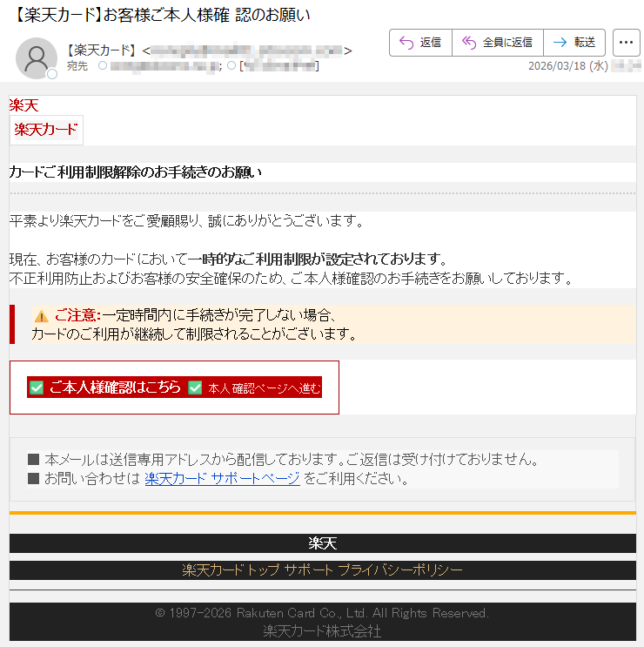Open the more actions ellipsis menu
The height and width of the screenshot is (647, 644).
[x=626, y=43]
